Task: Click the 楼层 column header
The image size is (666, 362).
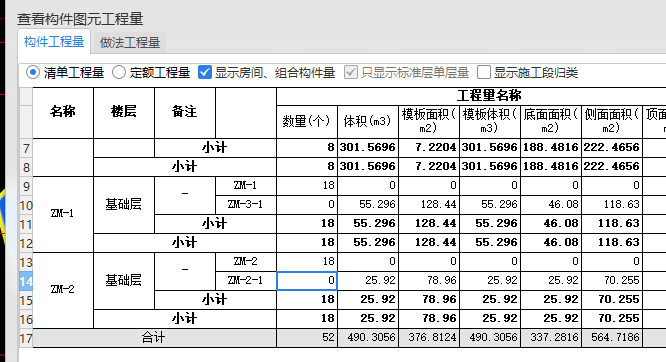Action: click(124, 113)
